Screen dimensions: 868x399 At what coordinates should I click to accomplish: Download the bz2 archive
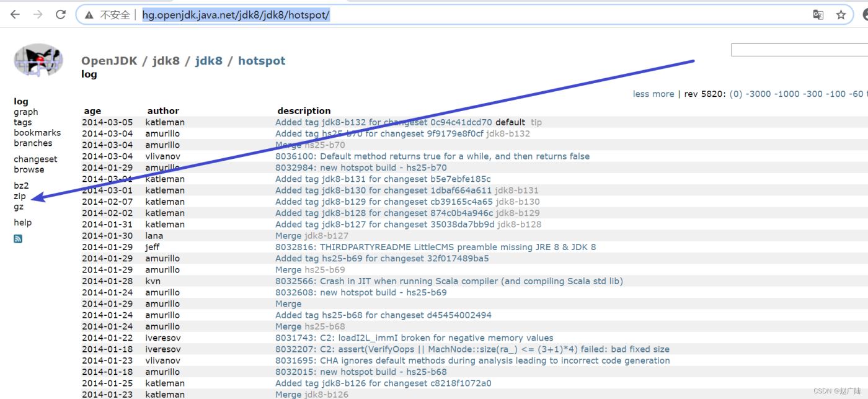pyautogui.click(x=21, y=186)
